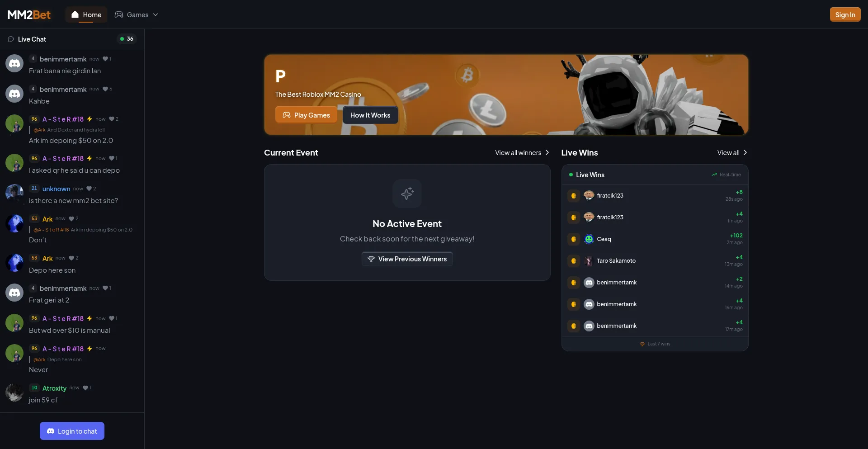Open the Home tab
This screenshot has width=868, height=449.
86,15
